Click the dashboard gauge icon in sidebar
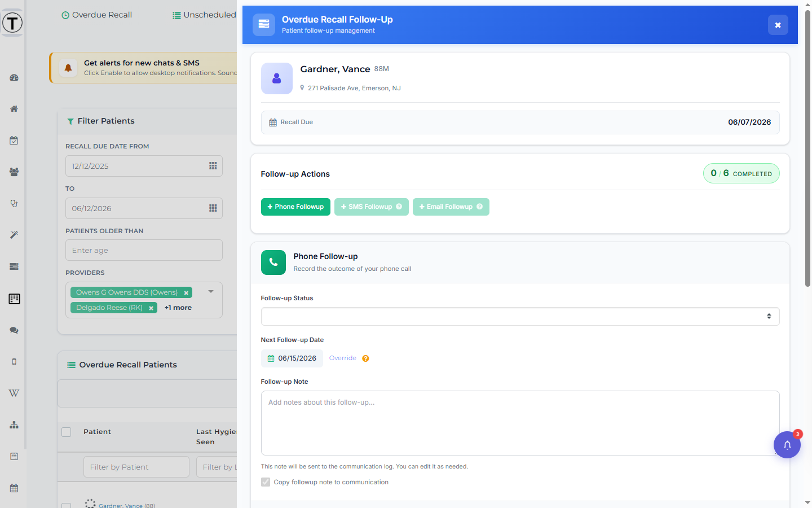The height and width of the screenshot is (508, 812). coord(14,77)
